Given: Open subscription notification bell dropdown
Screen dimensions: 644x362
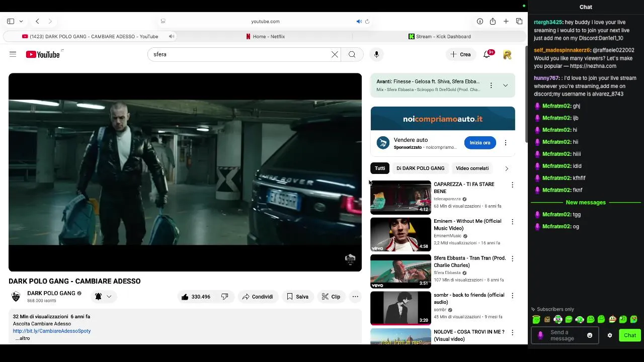Looking at the screenshot, I should (x=103, y=297).
